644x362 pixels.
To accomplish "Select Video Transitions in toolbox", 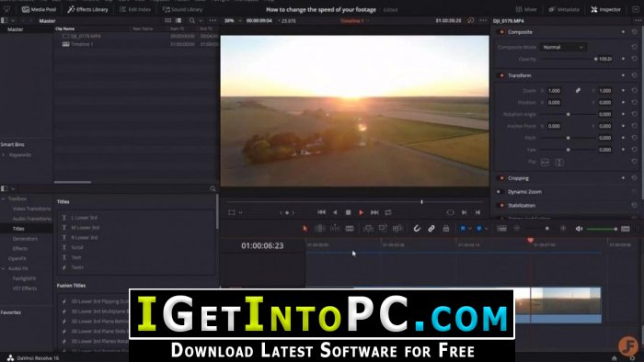I will tap(31, 209).
